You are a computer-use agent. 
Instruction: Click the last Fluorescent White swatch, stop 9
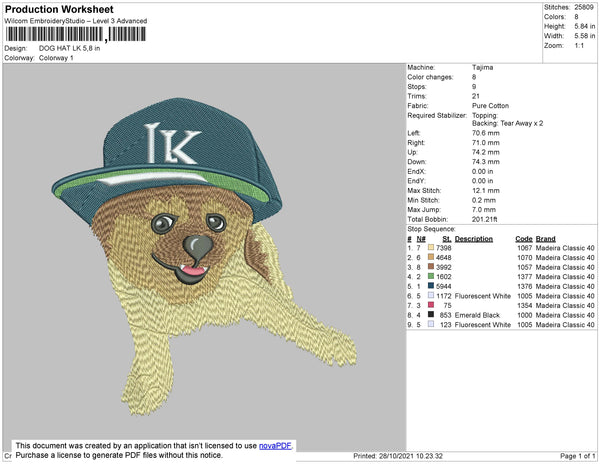point(430,325)
